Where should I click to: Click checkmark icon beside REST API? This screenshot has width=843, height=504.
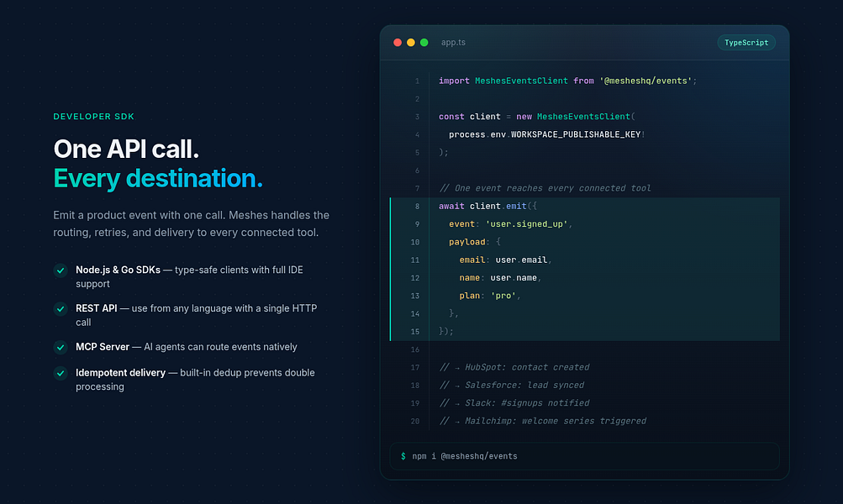coord(61,309)
